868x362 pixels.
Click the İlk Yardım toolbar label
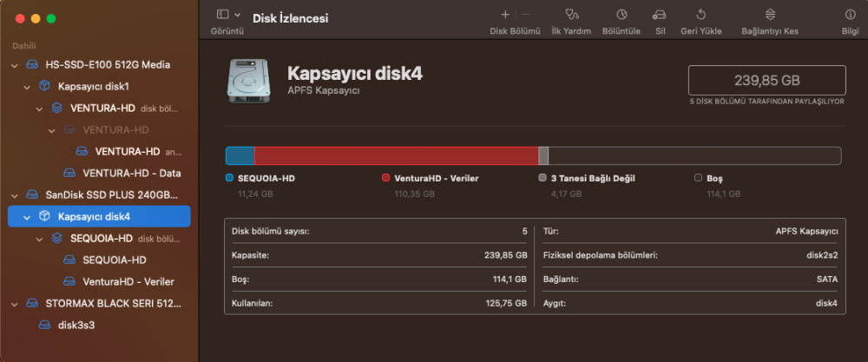click(x=571, y=31)
